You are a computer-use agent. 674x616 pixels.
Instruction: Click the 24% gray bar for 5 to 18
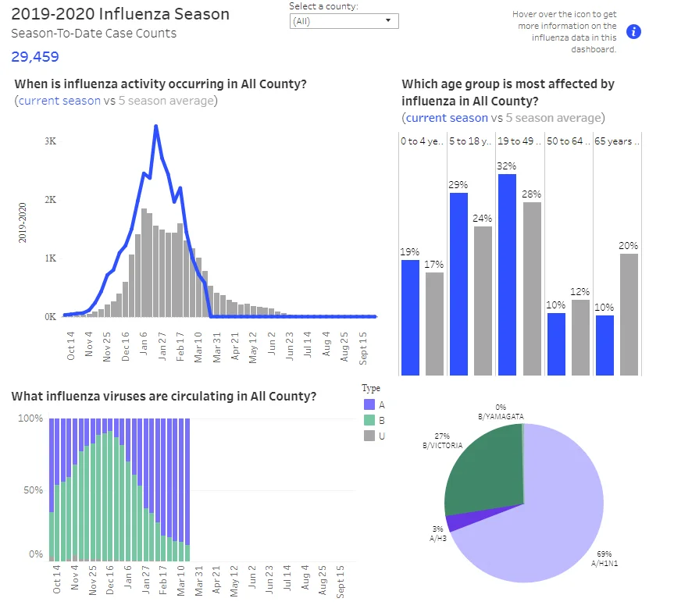483,301
